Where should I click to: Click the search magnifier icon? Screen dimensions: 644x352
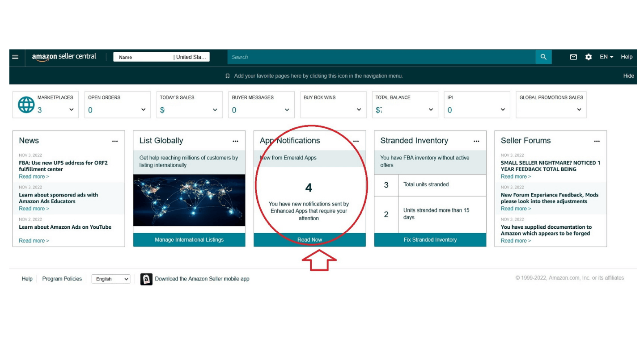[x=543, y=57]
